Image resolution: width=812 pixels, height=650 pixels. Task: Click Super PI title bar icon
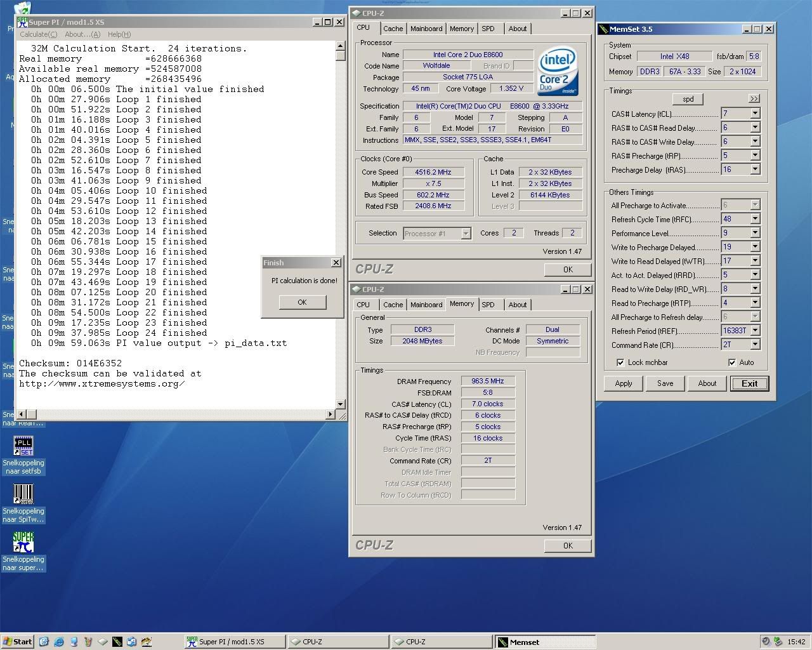22,22
